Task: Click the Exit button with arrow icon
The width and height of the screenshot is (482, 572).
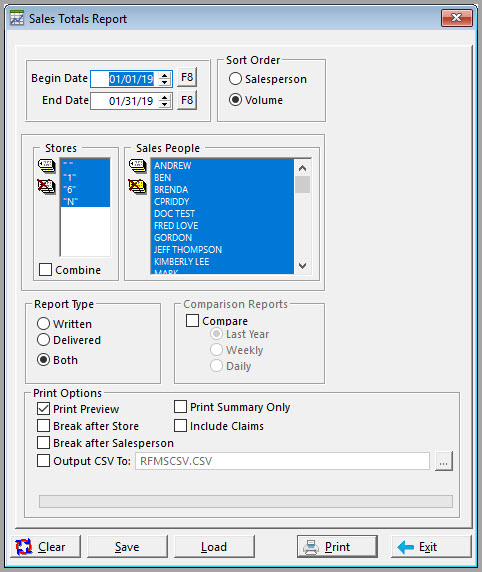Action: point(431,546)
